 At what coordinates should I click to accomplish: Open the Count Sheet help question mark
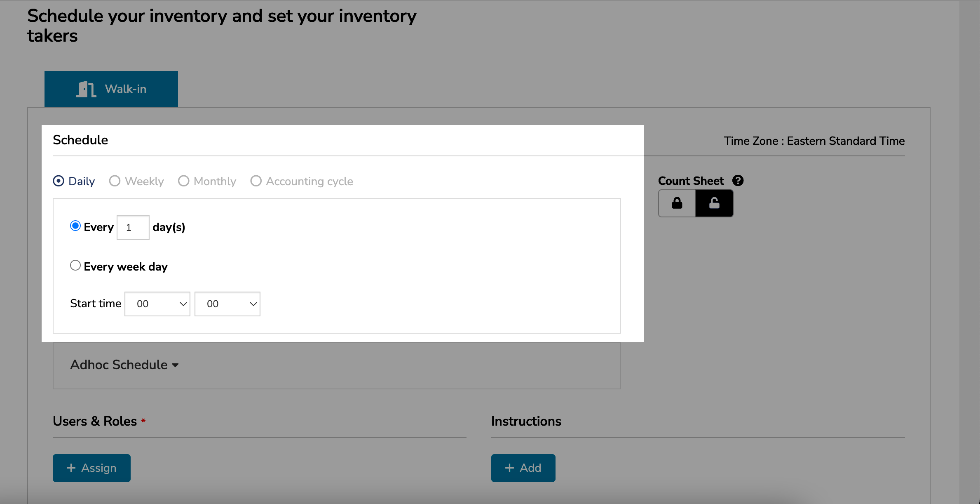738,180
